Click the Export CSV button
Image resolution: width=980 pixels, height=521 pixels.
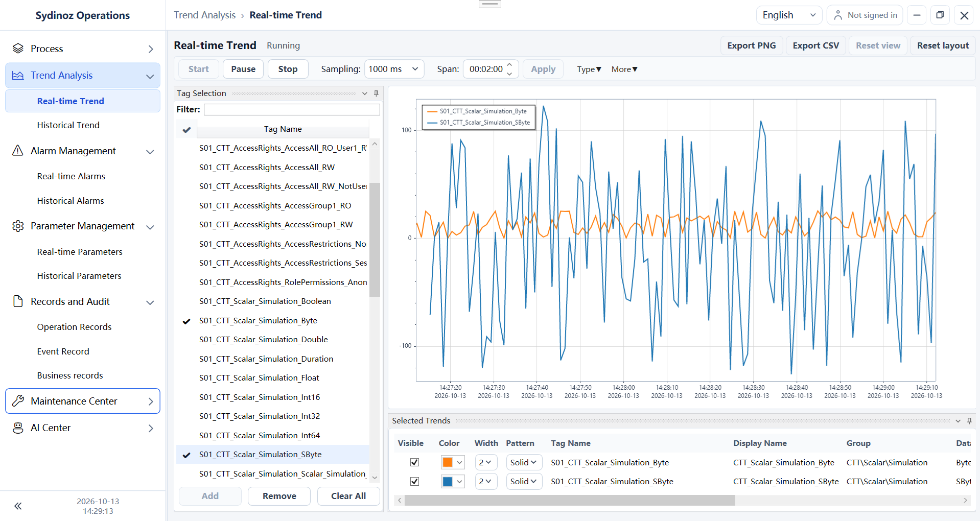click(x=815, y=45)
